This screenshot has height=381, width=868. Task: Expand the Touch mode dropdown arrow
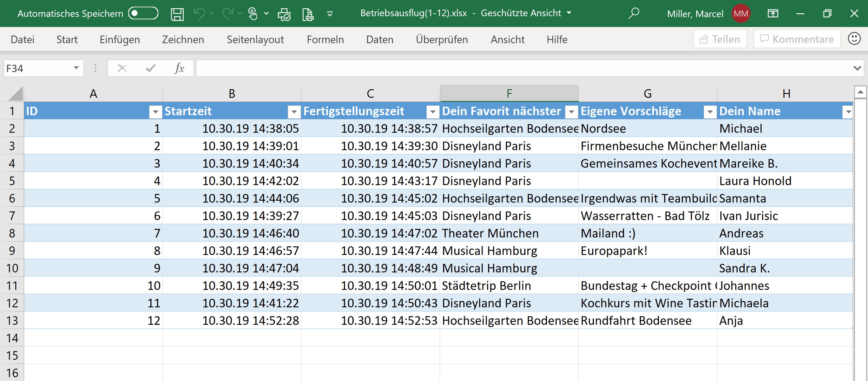(266, 14)
